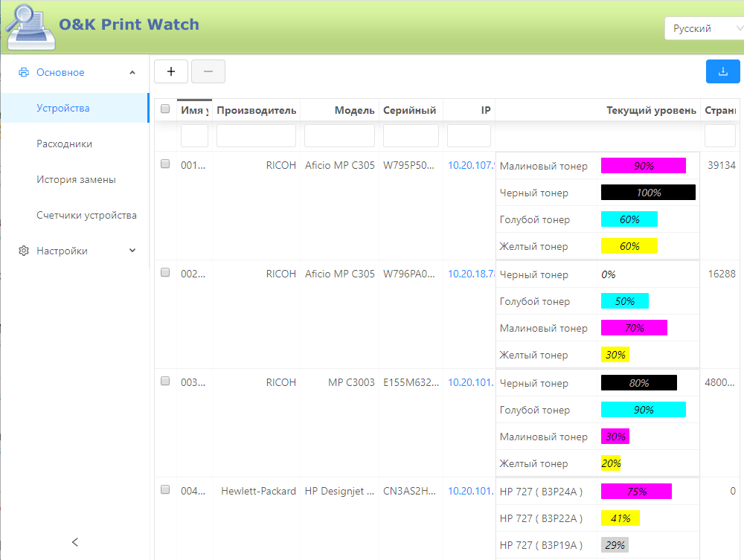This screenshot has width=744, height=560.
Task: Open История замены in the sidebar
Action: pyautogui.click(x=74, y=179)
